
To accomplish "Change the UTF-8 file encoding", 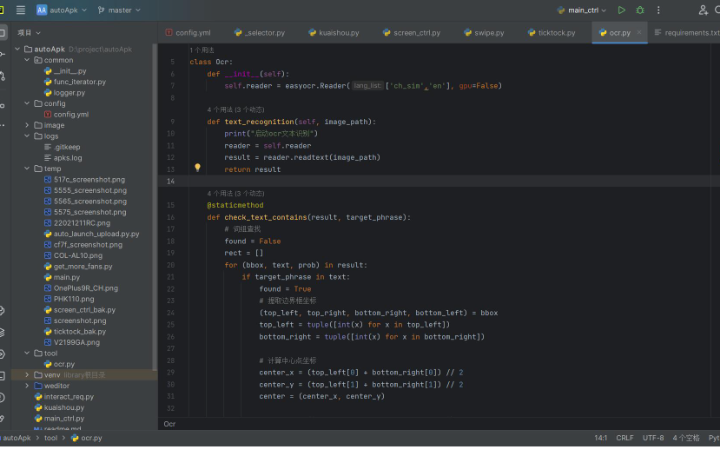I will point(653,438).
